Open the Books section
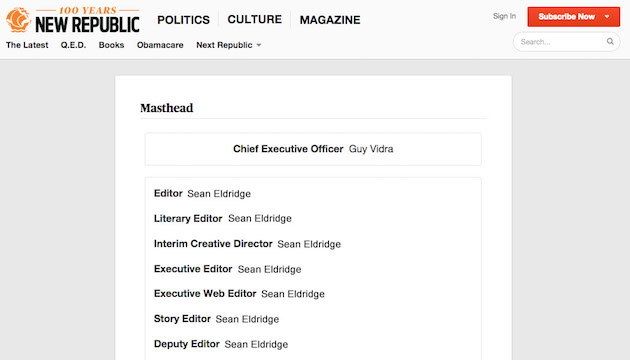 [x=111, y=45]
